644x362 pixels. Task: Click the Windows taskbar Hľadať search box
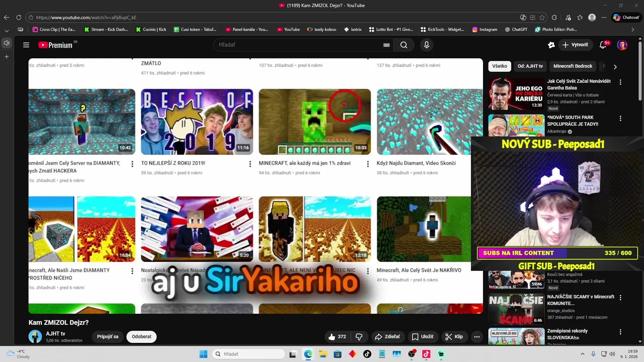[248, 354]
